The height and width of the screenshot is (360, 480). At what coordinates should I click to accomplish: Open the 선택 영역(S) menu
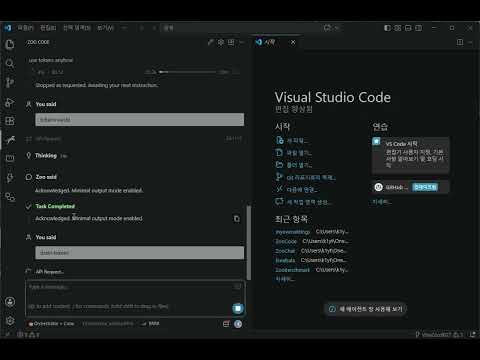77,28
